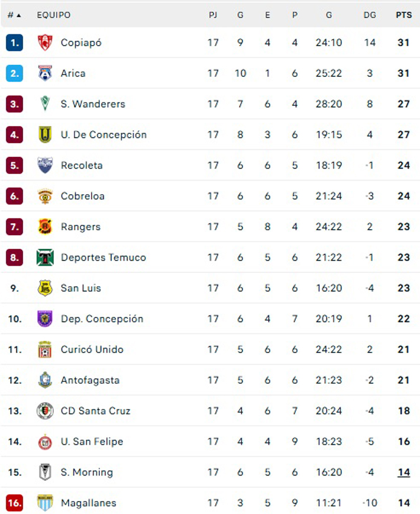Open S. Wanderers green crest icon
Screen dimensions: 420x514
[x=45, y=104]
